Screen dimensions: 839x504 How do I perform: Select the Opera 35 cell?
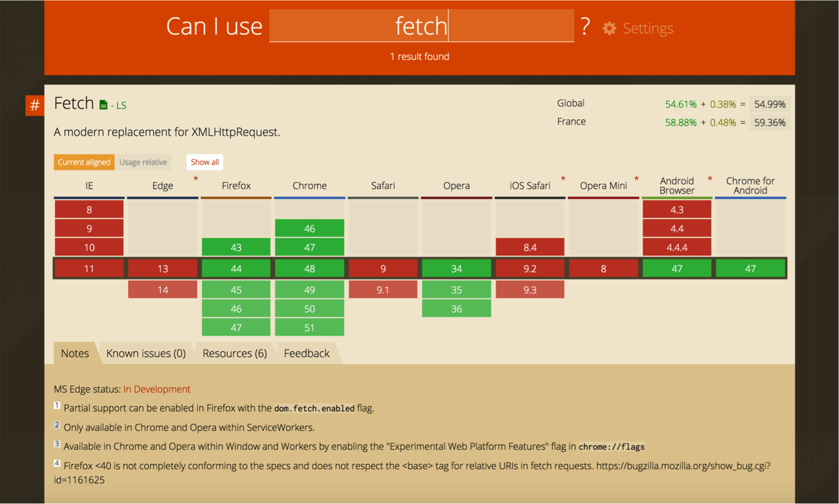pos(456,290)
